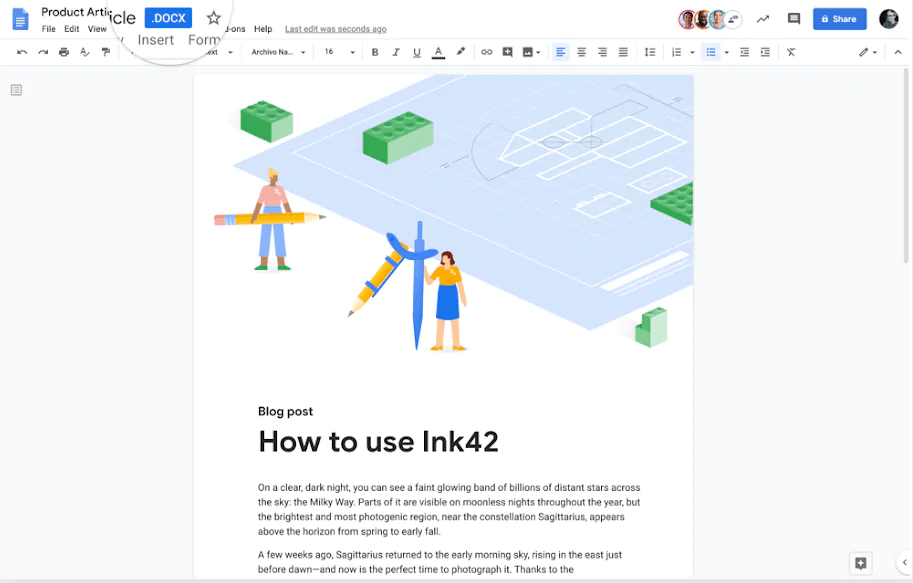Click the 'Blog post' subtitle text
Screen dimensions: 913x583
tap(285, 411)
